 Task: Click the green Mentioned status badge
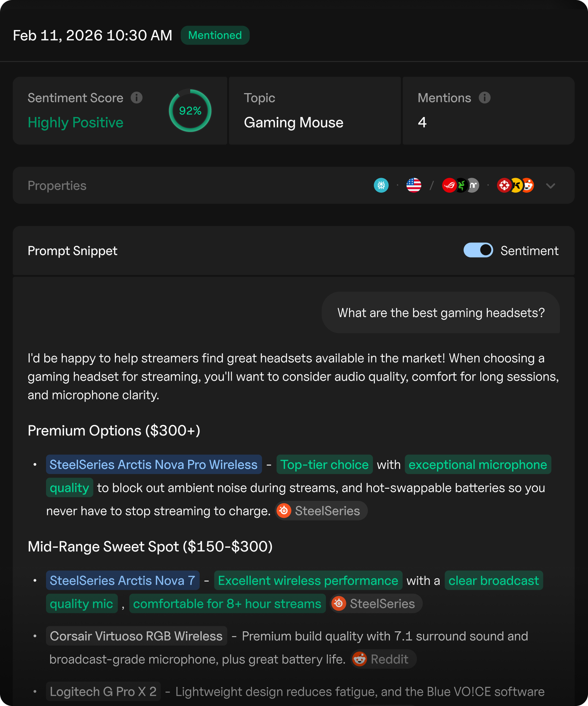215,35
